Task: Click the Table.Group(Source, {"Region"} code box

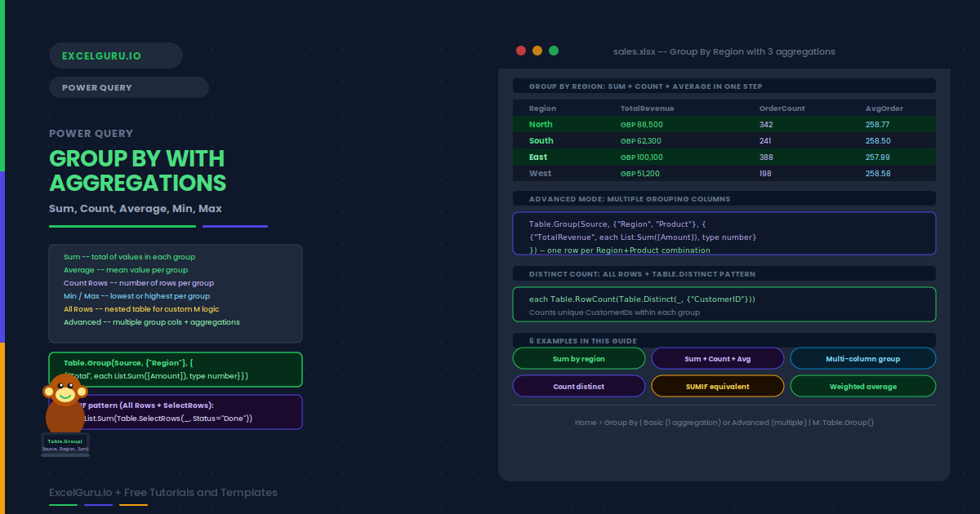Action: tap(176, 370)
